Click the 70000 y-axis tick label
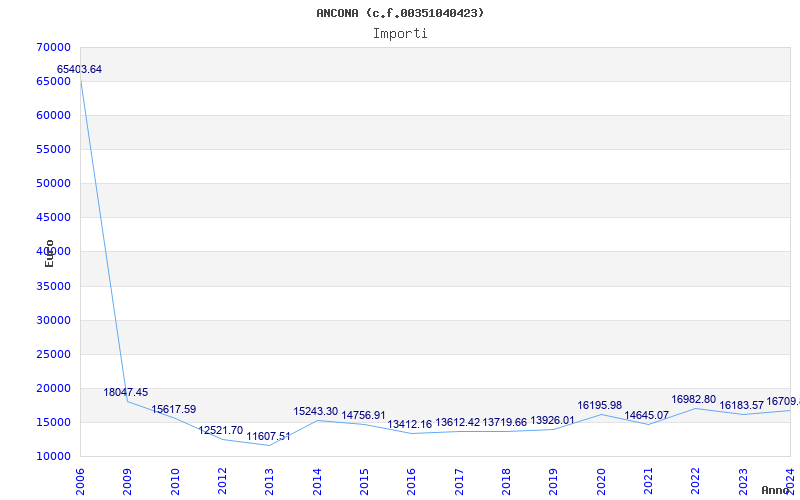800x500 pixels. tap(54, 47)
